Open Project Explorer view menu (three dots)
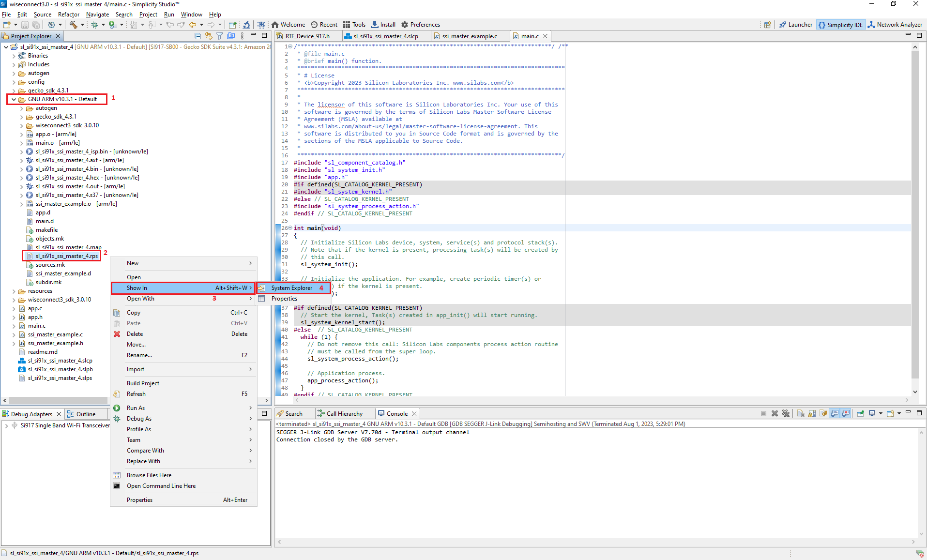Screen dimensions: 927x560 [242, 36]
